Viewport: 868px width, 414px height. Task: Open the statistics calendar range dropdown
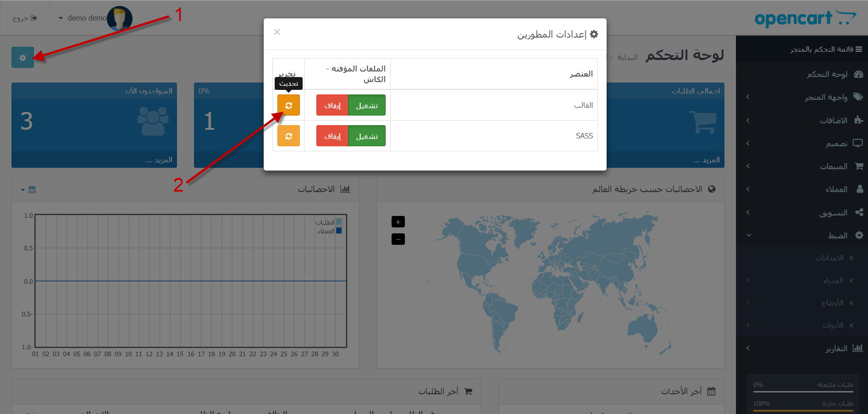tap(28, 189)
